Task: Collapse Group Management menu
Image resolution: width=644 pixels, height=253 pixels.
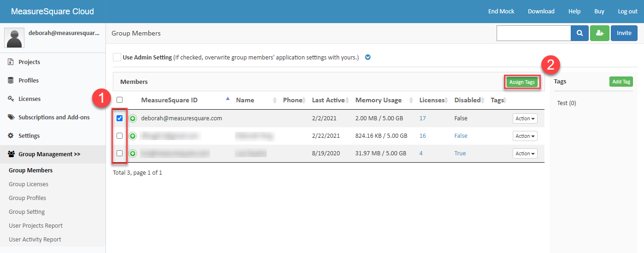Action: click(x=49, y=154)
